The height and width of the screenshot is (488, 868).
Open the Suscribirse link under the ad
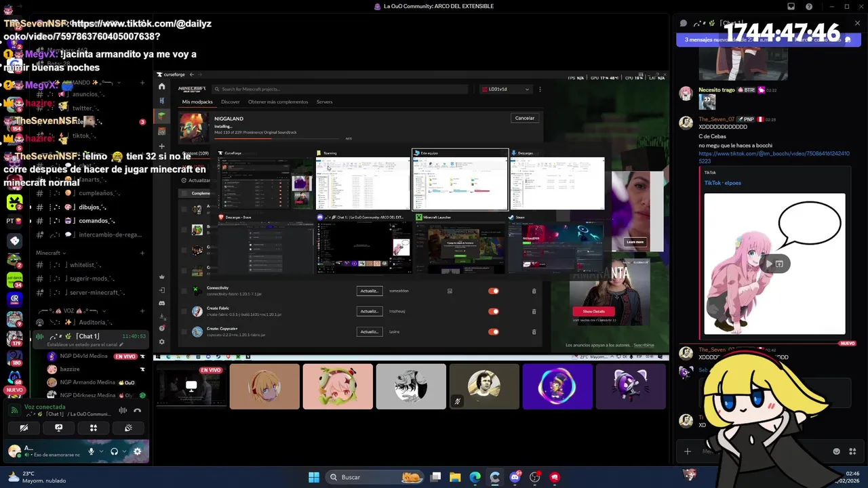pyautogui.click(x=644, y=345)
